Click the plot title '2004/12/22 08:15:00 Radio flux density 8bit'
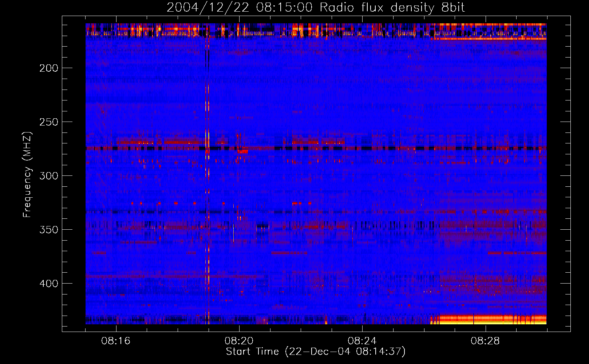589x364 pixels. 316,8
